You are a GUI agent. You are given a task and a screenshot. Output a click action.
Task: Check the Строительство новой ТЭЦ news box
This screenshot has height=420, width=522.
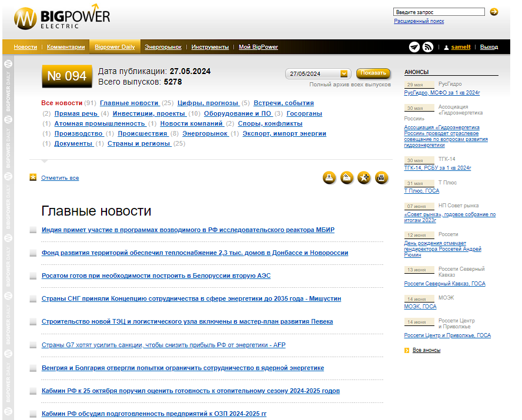point(33,321)
